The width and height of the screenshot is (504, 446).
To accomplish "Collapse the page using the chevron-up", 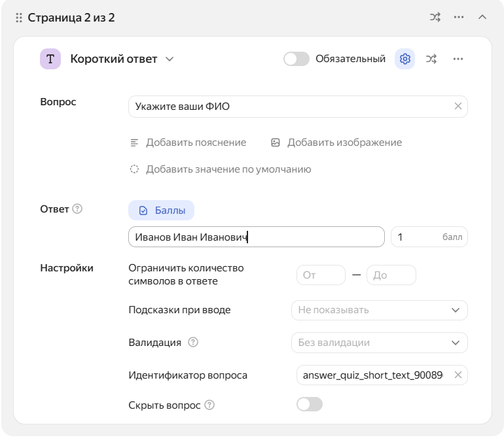I will 482,17.
